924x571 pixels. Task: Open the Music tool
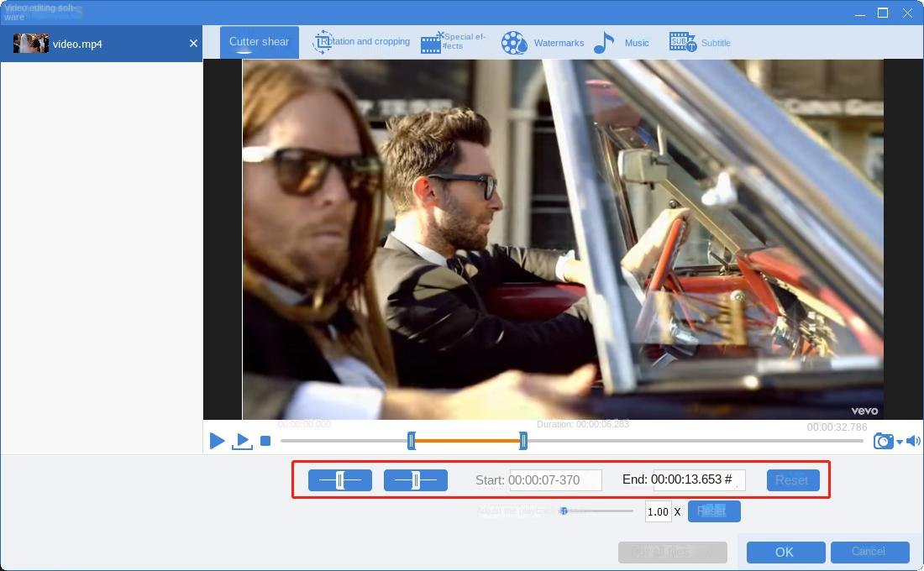pyautogui.click(x=622, y=43)
